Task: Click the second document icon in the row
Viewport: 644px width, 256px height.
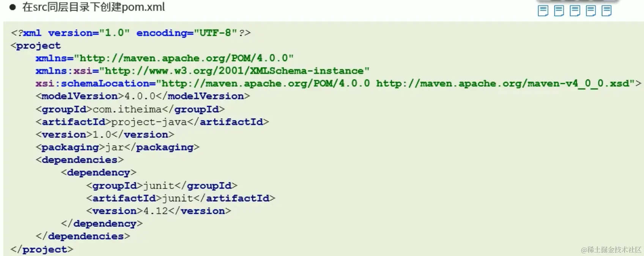Action: pos(559,11)
